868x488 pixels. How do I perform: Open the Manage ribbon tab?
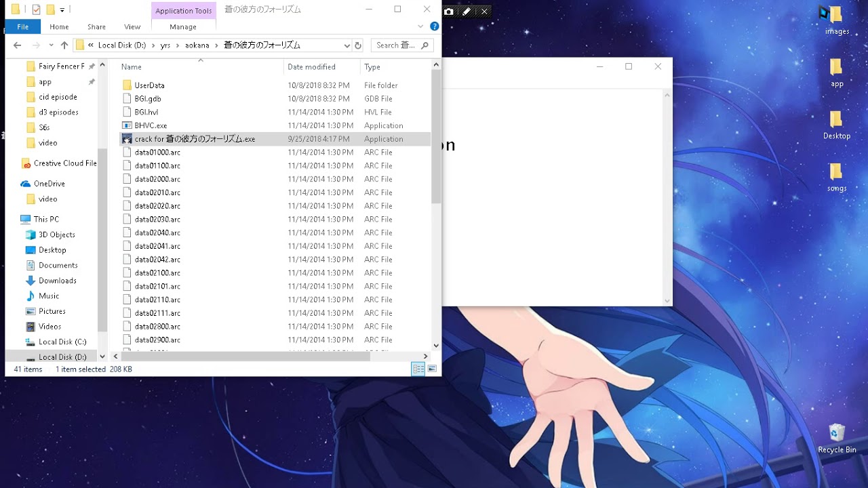pos(183,26)
